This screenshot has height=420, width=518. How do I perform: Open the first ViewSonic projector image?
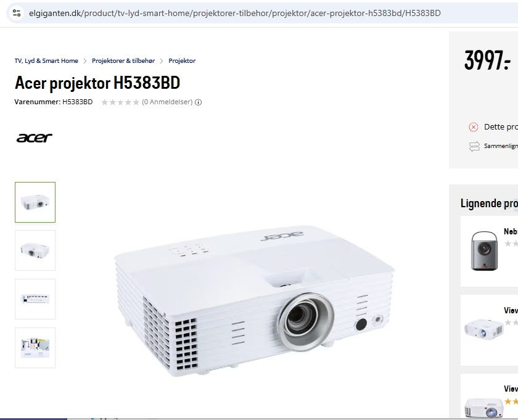483,328
